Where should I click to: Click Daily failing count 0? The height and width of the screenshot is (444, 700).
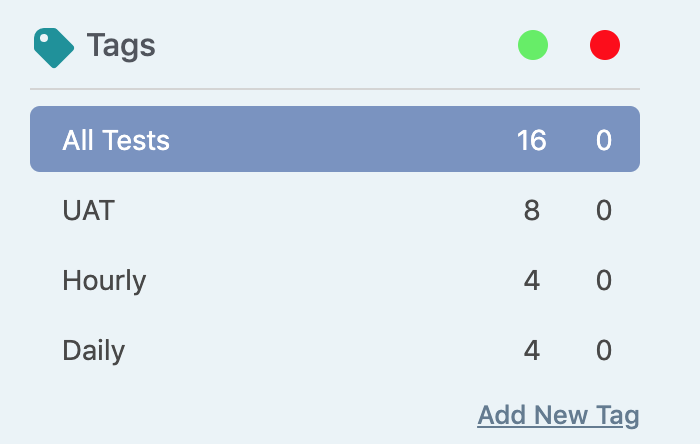[x=604, y=350]
